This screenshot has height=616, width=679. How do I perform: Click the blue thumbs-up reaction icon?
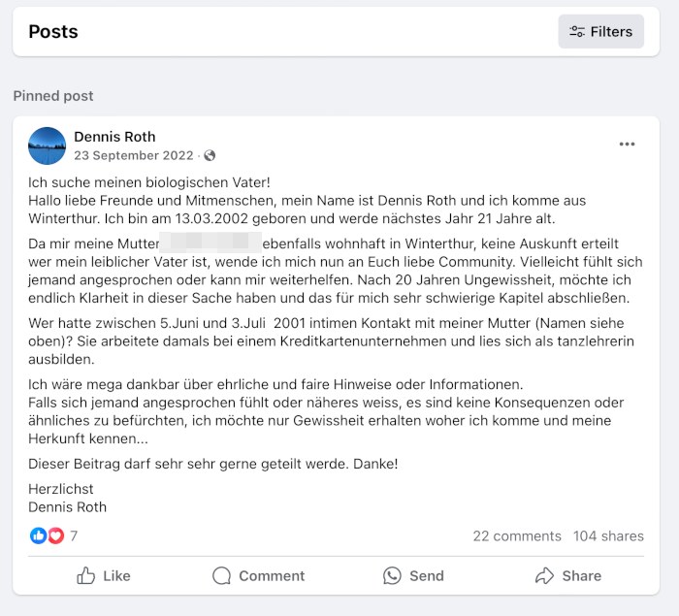[x=39, y=535]
